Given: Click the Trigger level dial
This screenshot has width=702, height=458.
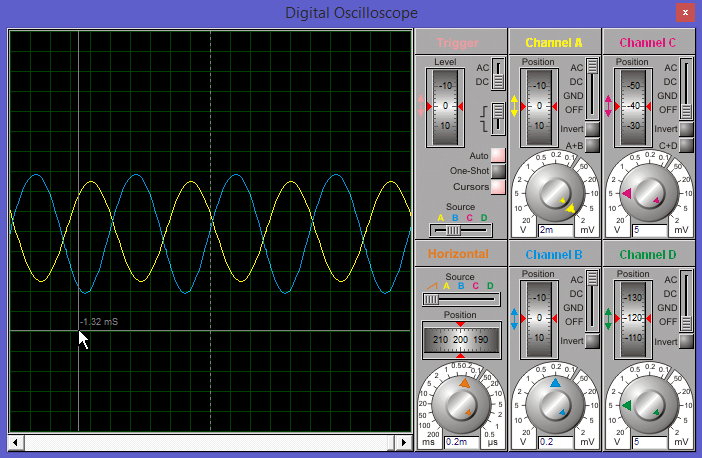Looking at the screenshot, I should tap(445, 105).
